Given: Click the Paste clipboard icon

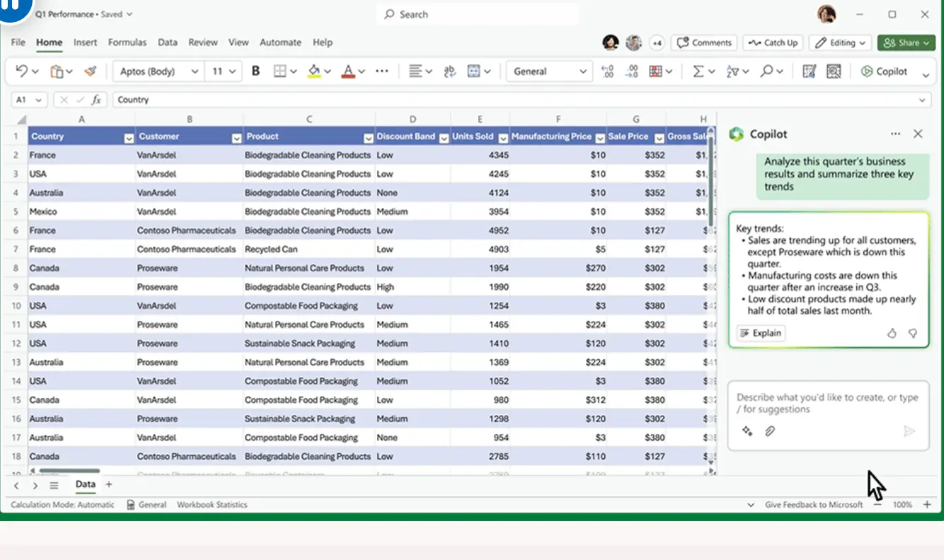Looking at the screenshot, I should 57,71.
